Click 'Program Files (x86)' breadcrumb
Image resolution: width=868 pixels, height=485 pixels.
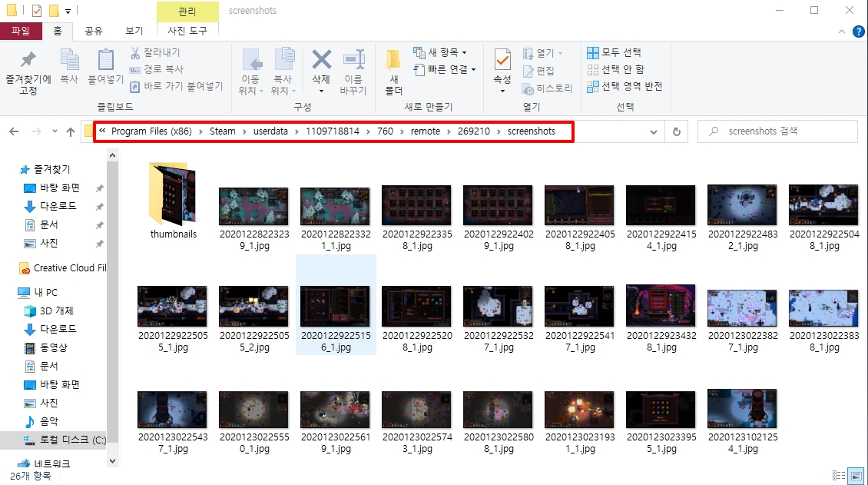coord(151,131)
